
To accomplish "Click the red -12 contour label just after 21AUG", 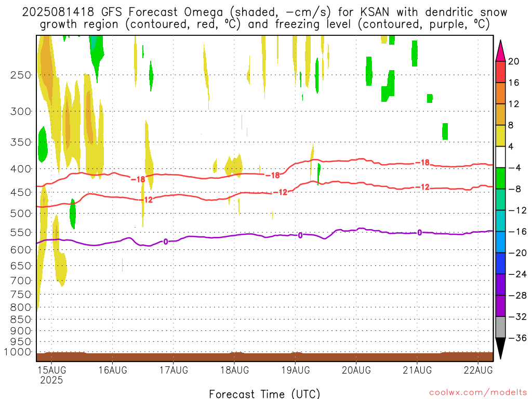I will (x=422, y=187).
